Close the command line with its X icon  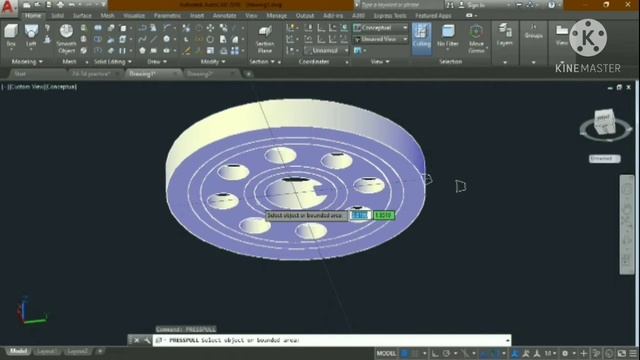point(137,340)
